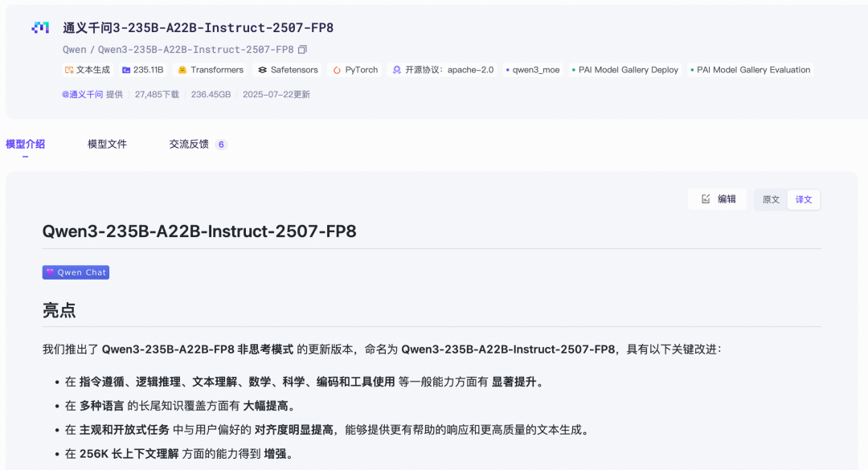Select the PAI Model Gallery Deploy tag
Screen dimensions: 868x470
[x=624, y=70]
